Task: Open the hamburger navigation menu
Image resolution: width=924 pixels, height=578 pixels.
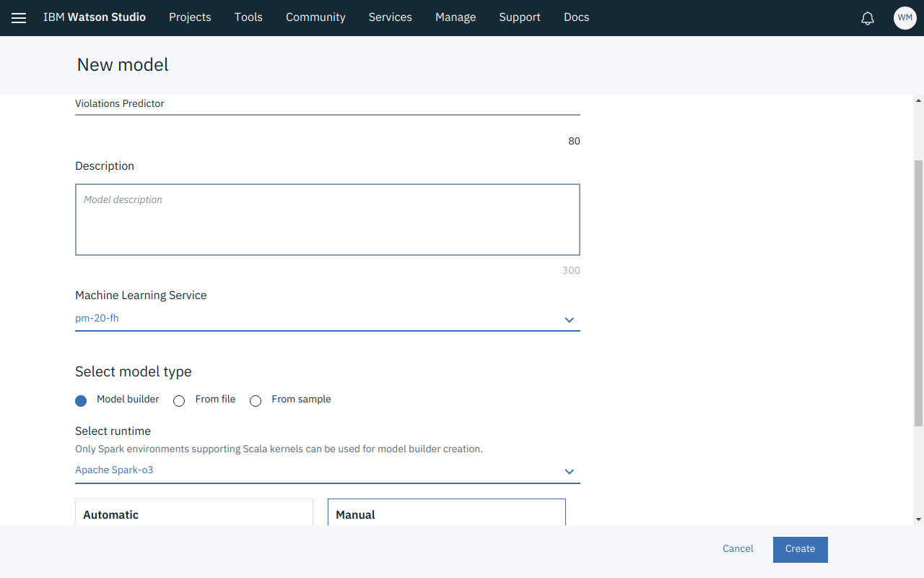Action: click(x=19, y=18)
